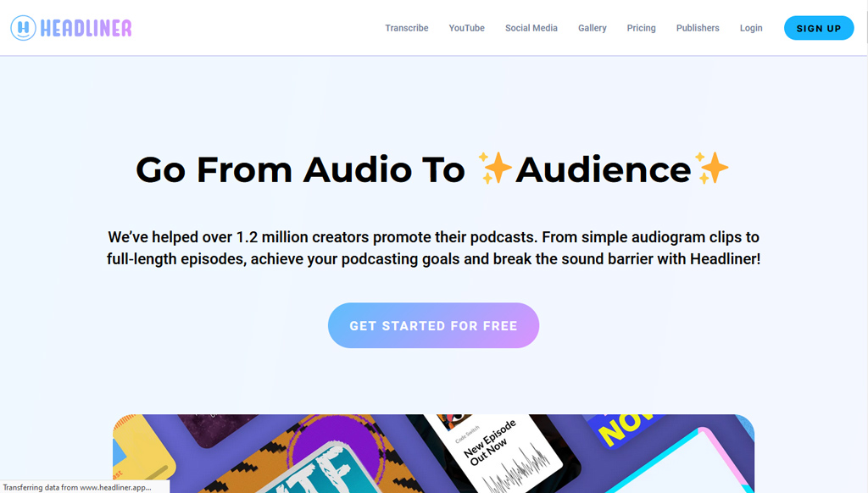Click the Go From Audio To Audience heading
Viewport: 868px width, 493px height.
432,169
